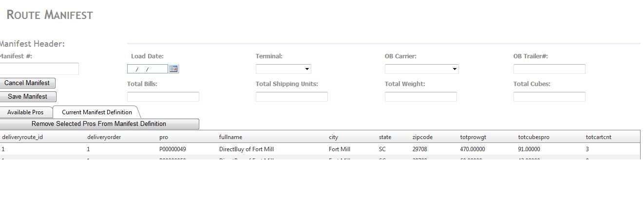Remove Selected Pros From Manifest Definition
The image size is (644, 211).
[99, 124]
